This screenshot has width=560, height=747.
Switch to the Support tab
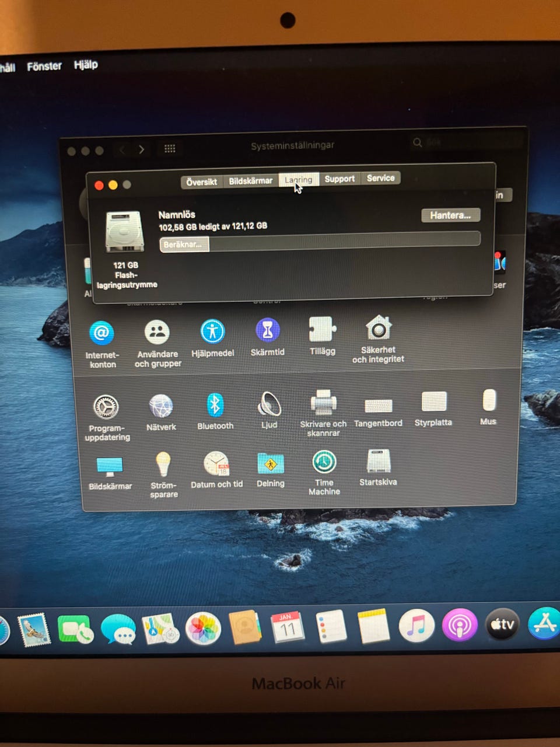tap(339, 179)
